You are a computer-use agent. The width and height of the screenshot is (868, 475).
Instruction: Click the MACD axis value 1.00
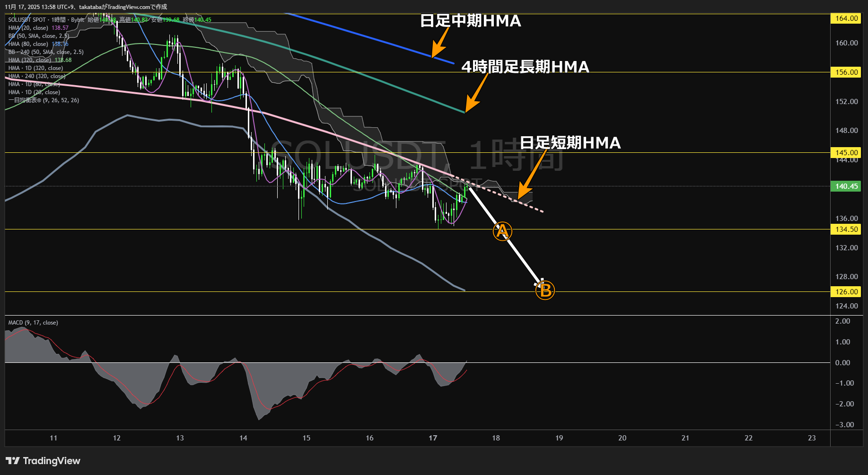click(x=843, y=342)
